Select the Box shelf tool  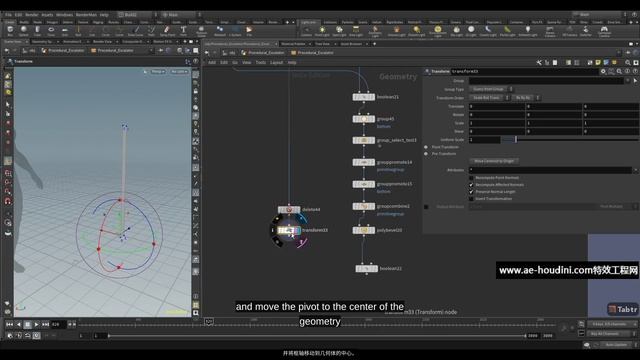[10, 31]
